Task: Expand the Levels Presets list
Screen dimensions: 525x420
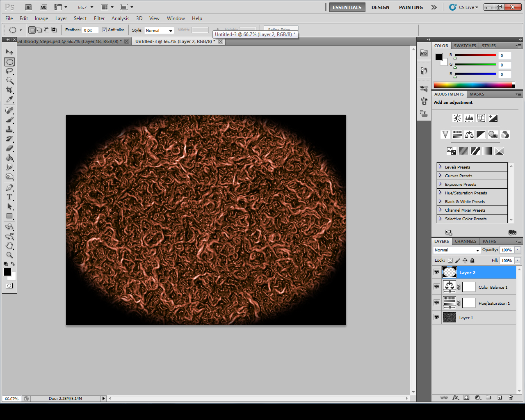Action: 440,167
